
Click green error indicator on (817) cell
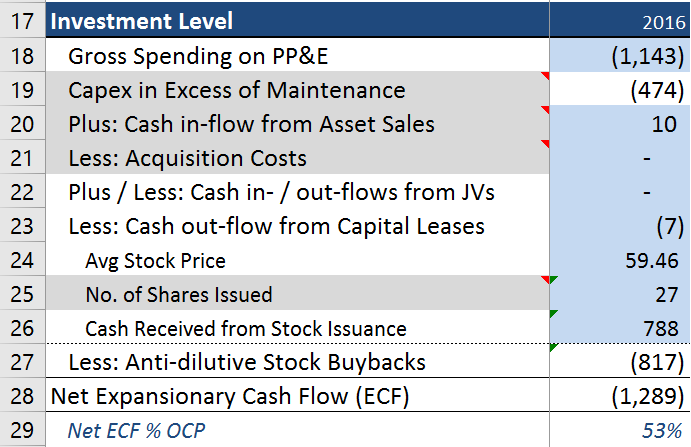(x=554, y=347)
